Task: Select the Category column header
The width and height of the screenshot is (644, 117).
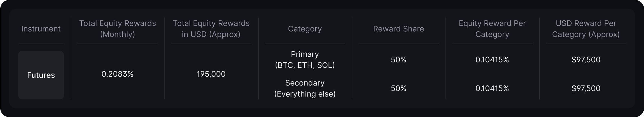Action: [x=305, y=29]
